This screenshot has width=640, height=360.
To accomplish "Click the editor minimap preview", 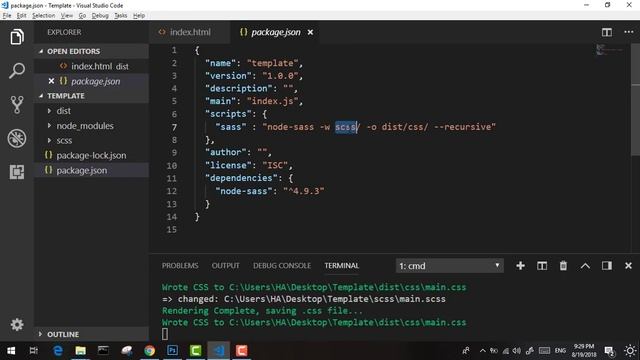I will (609, 50).
